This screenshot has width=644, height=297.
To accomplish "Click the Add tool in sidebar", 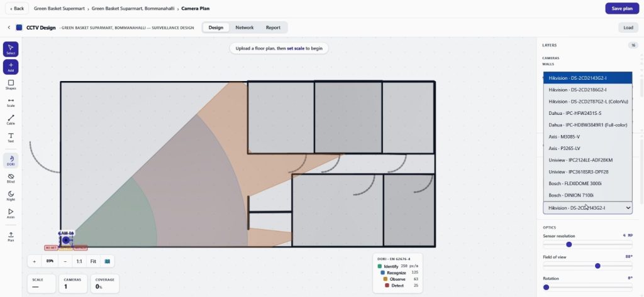I will [x=11, y=67].
